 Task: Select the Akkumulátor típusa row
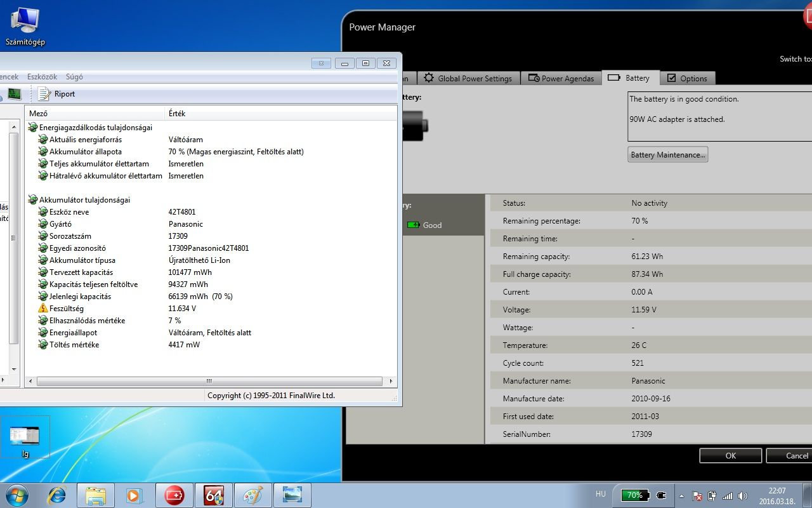pos(211,260)
